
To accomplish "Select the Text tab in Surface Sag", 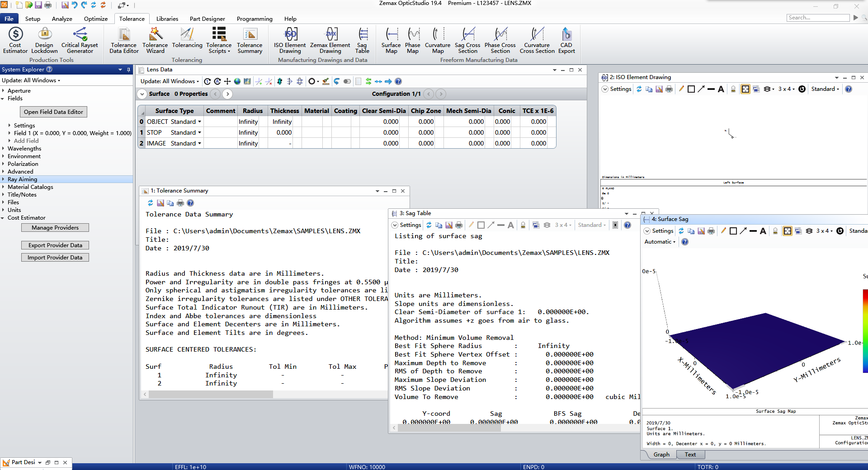I will [x=690, y=455].
